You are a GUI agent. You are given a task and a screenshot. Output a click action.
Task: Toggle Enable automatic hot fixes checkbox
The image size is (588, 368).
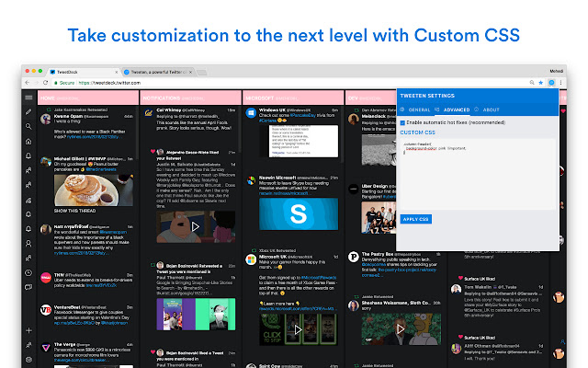coord(402,122)
